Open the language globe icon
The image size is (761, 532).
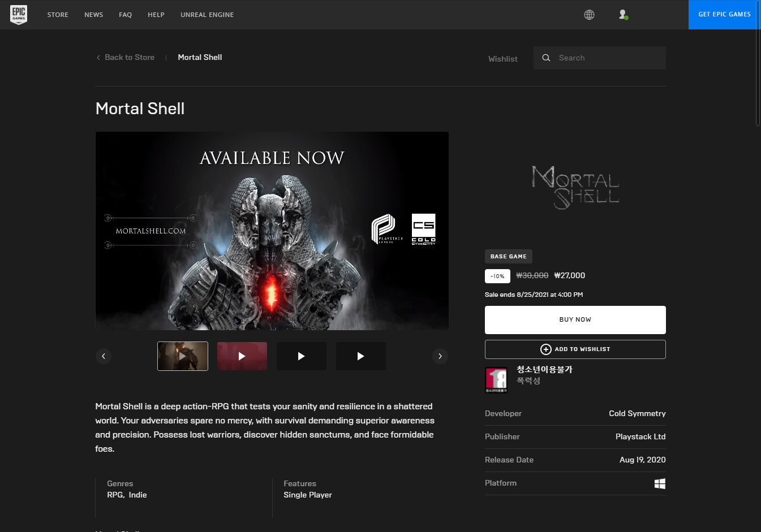tap(589, 15)
